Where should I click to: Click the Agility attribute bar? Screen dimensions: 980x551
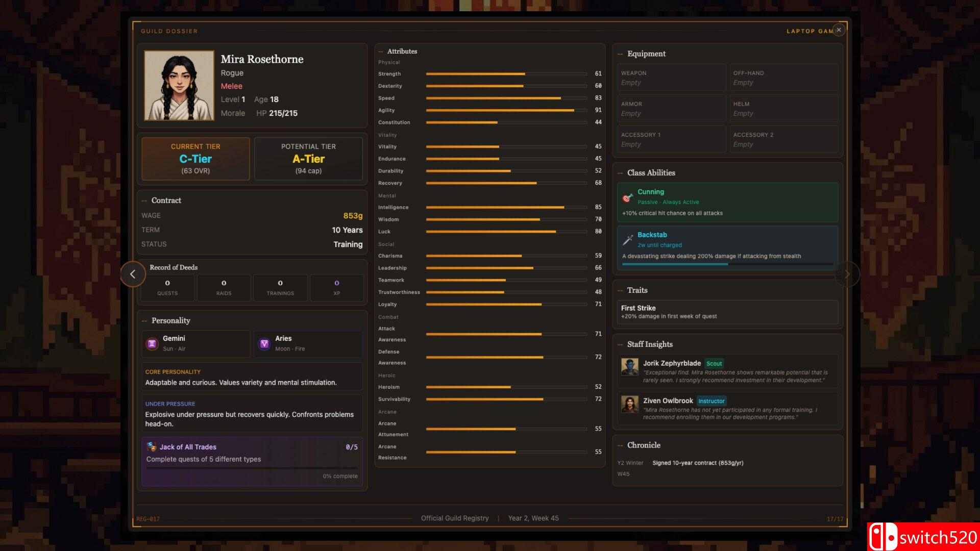click(x=505, y=110)
